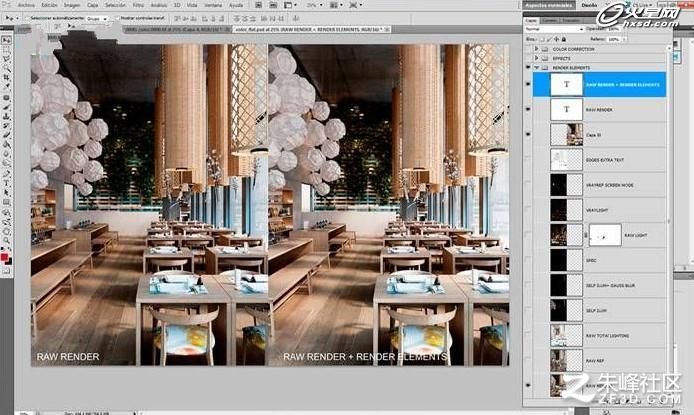Switch to the Canales panel tab
Viewport: 694px width, 415px height.
[550, 20]
